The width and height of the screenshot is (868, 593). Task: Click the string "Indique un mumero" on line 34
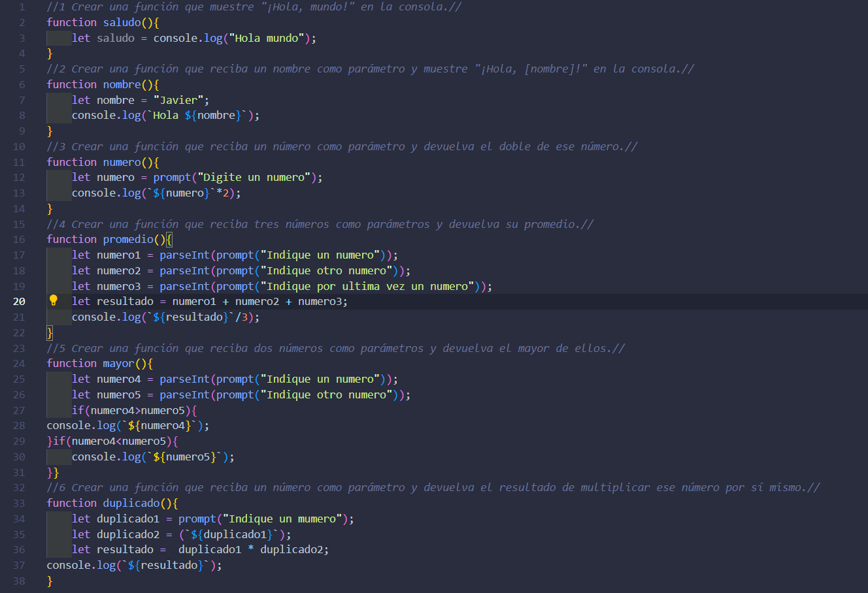[x=282, y=519]
